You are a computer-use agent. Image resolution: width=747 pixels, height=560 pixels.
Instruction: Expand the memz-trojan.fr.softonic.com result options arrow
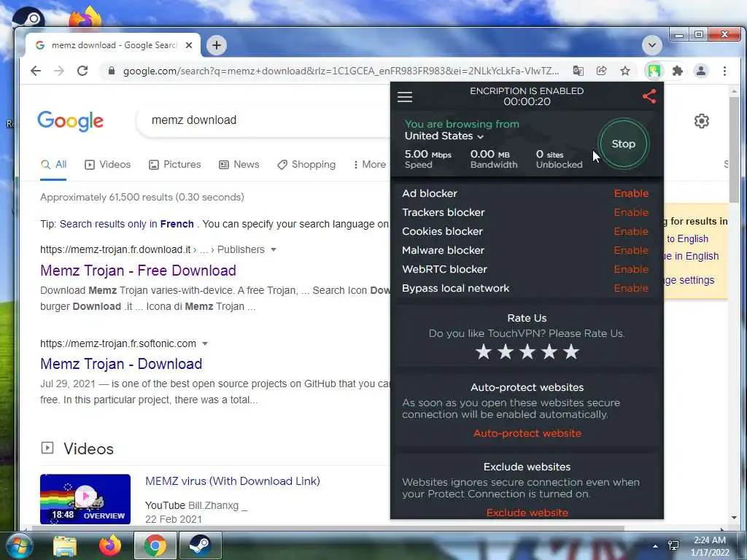click(x=205, y=344)
